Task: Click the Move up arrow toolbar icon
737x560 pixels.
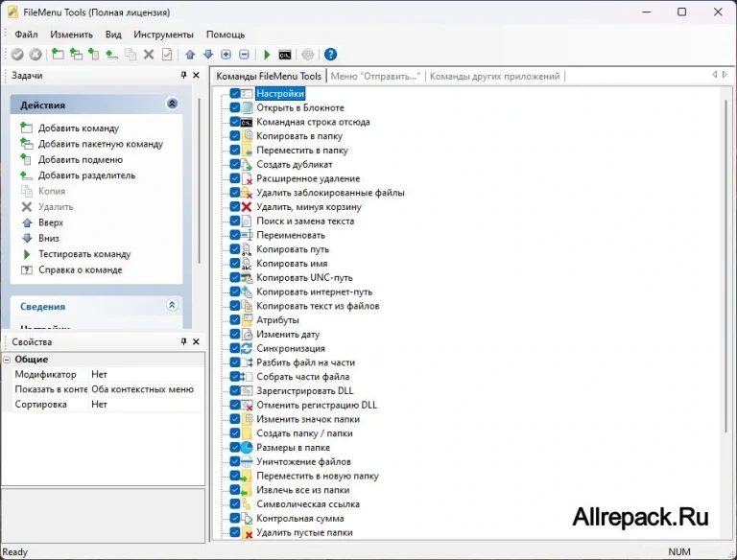Action: tap(190, 55)
